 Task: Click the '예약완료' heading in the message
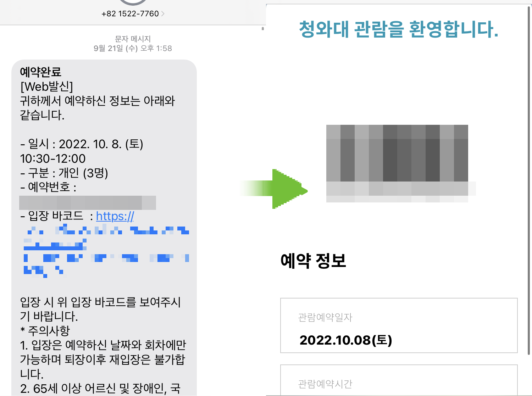[x=40, y=72]
